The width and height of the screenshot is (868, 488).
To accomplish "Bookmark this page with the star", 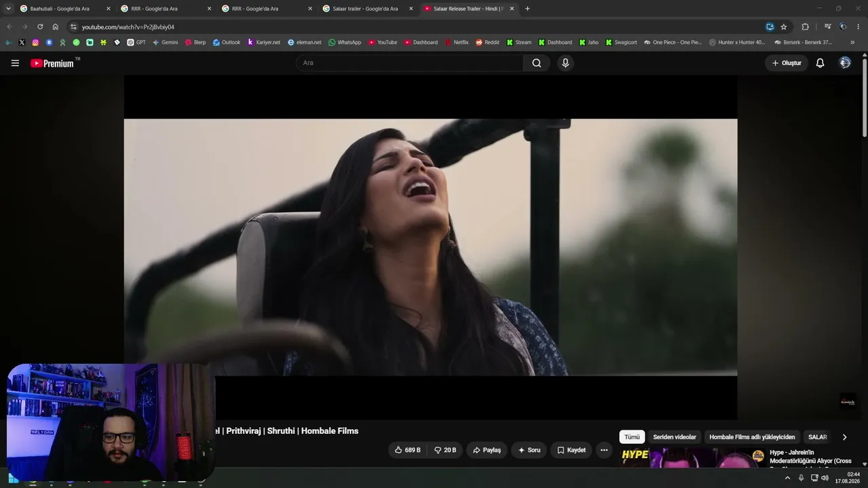I will click(784, 27).
